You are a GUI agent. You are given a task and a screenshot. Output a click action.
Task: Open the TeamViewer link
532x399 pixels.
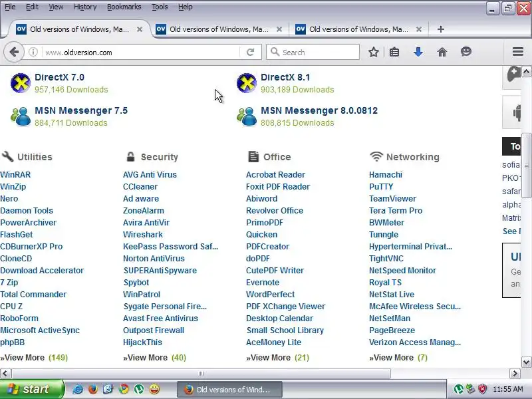tap(392, 198)
